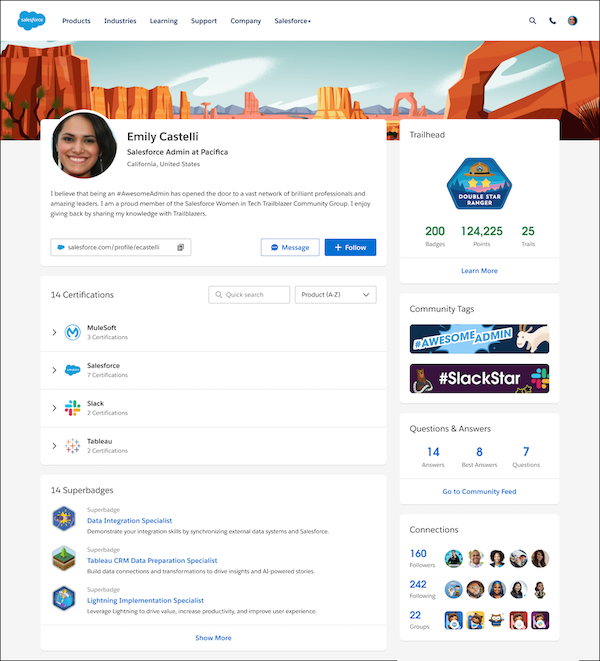Click Show More under Superbadges

click(213, 638)
